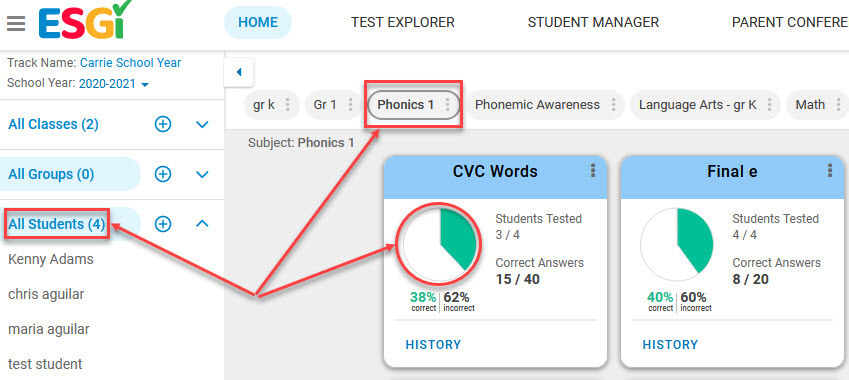Open the School Year 2020-2021 dropdown
The image size is (849, 380).
tap(114, 84)
